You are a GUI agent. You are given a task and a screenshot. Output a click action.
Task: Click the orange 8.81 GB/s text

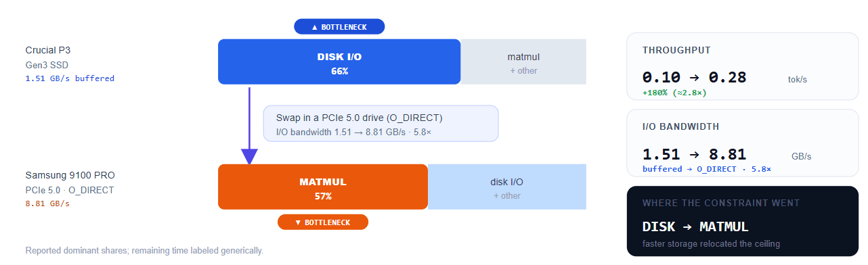pos(47,203)
